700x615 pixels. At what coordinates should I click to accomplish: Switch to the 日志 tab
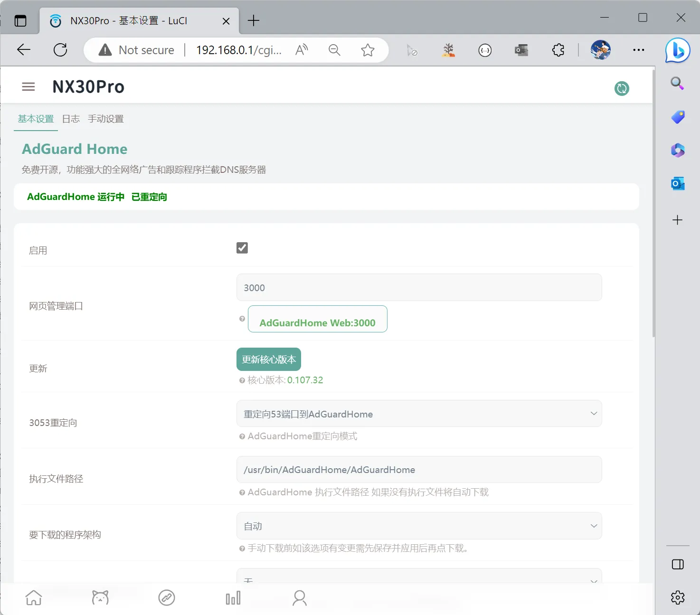coord(71,119)
